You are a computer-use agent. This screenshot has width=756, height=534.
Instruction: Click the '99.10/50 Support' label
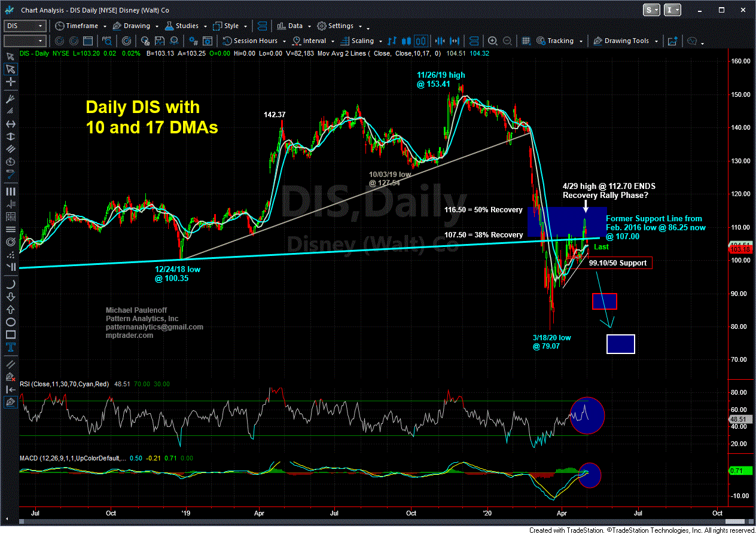point(618,263)
